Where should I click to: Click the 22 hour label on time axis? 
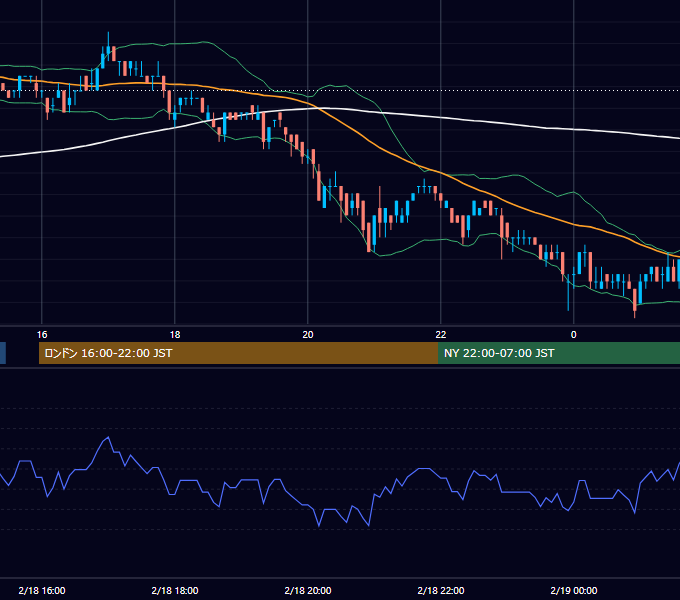click(x=441, y=335)
